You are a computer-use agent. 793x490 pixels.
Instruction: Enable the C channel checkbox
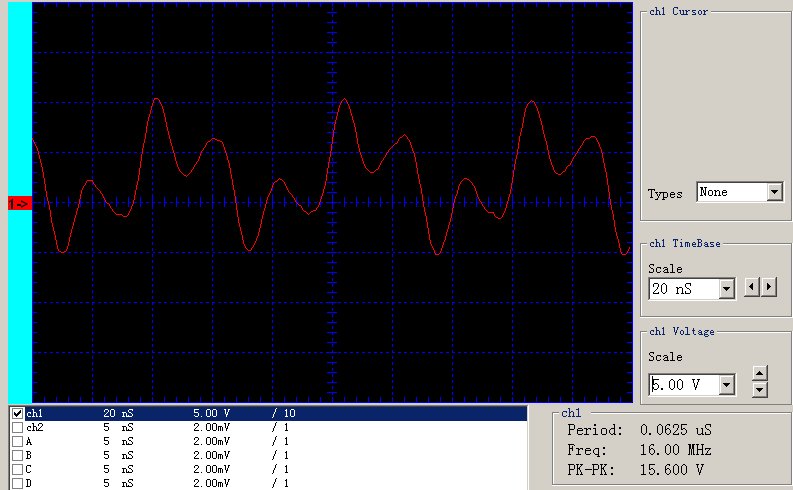click(x=17, y=469)
